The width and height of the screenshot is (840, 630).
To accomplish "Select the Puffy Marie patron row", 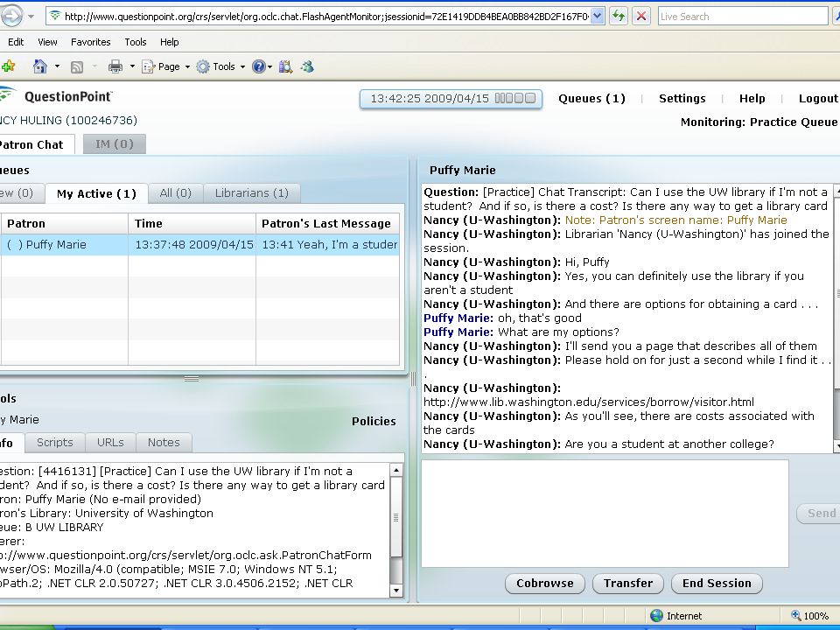I will pos(199,245).
